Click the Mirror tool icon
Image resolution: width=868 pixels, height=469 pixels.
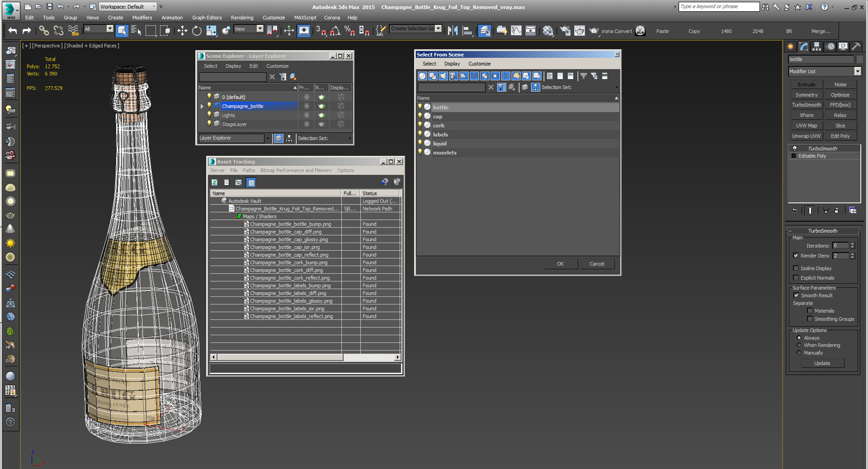[453, 30]
